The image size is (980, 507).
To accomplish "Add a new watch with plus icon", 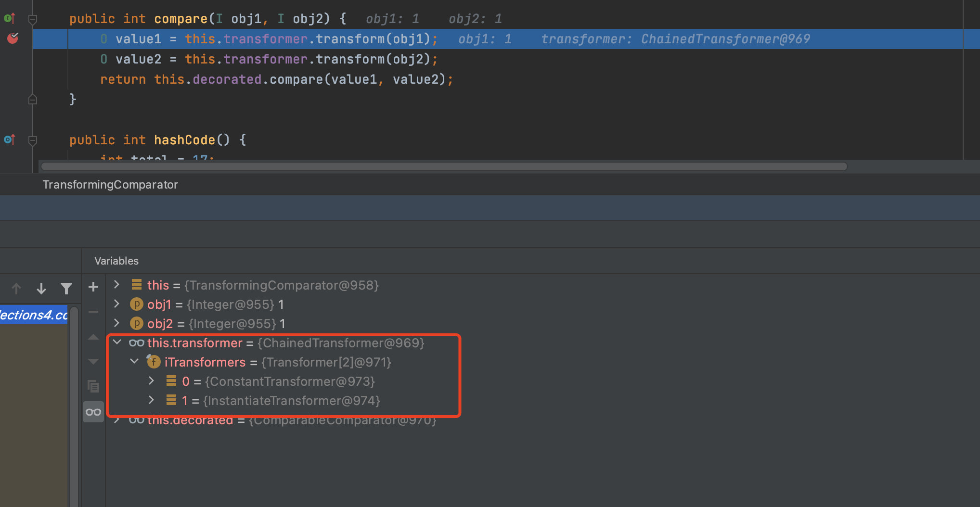I will click(x=93, y=287).
